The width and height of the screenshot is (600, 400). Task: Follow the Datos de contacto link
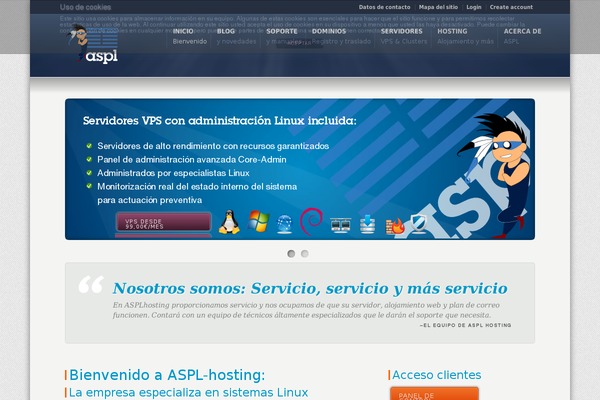coord(384,7)
